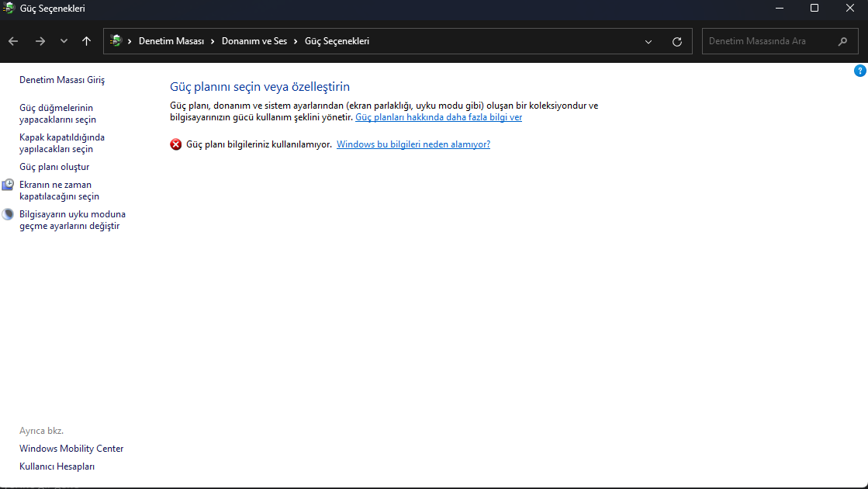Click the Ayrıca bkz. label
This screenshot has width=868, height=489.
[42, 430]
